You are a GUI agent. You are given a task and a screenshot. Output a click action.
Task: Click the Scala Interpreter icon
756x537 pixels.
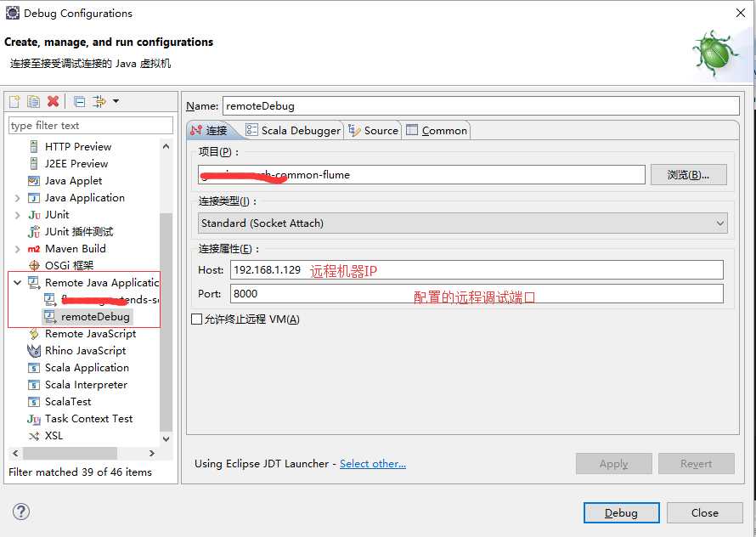point(34,385)
